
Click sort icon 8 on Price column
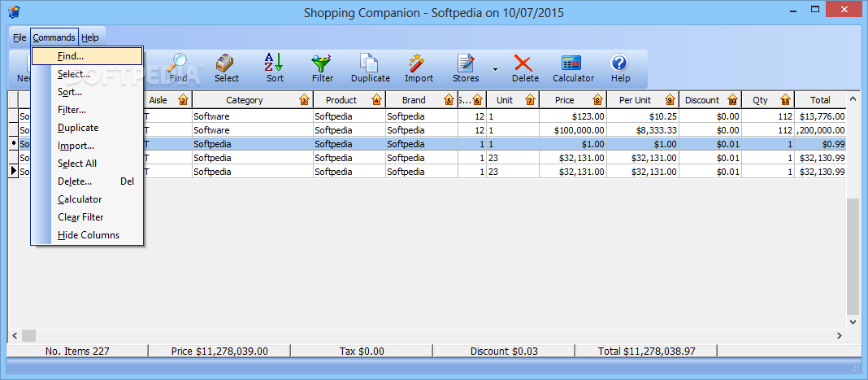pos(597,100)
